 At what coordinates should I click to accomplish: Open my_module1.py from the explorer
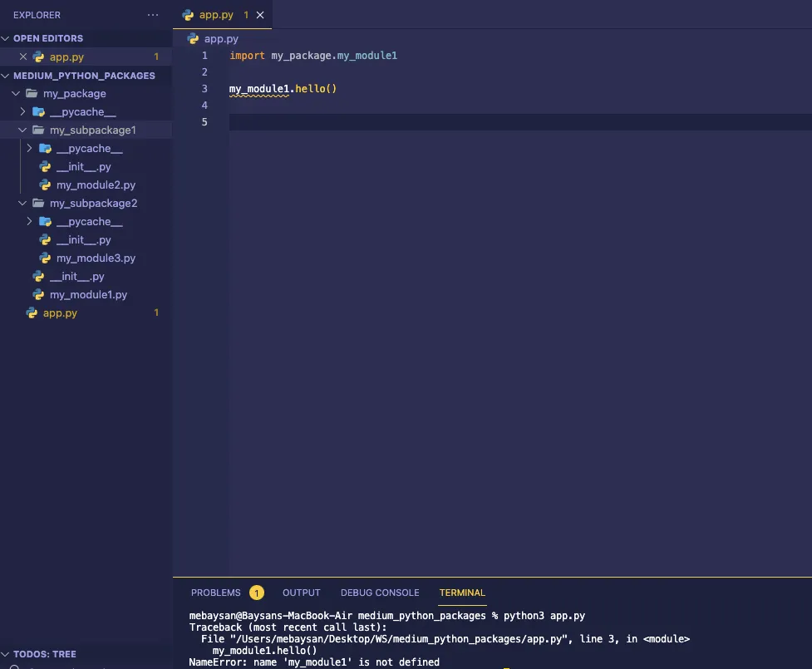[89, 295]
